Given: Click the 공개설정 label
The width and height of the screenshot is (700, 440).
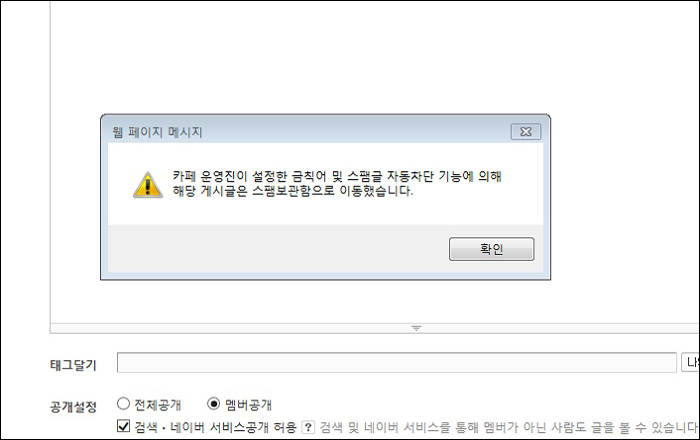Looking at the screenshot, I should 73,407.
